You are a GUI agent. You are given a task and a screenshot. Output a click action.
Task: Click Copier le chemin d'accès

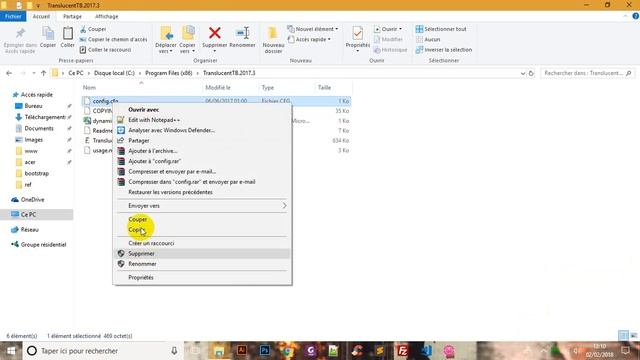click(x=113, y=39)
